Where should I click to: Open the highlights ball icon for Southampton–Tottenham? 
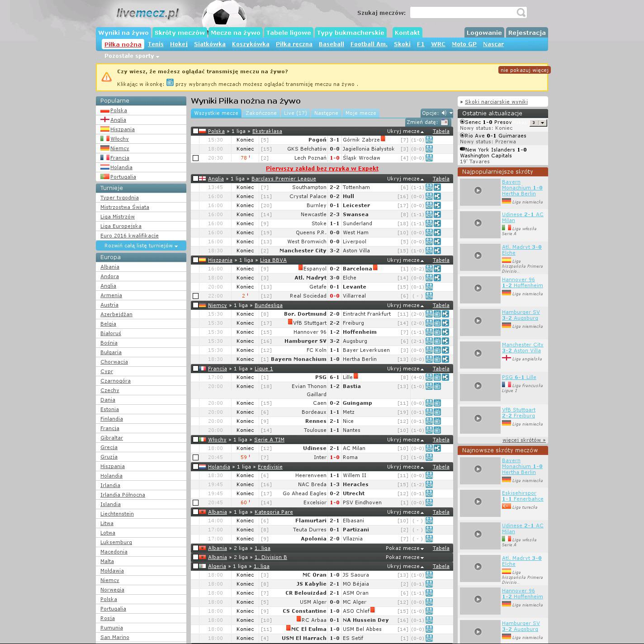[437, 187]
